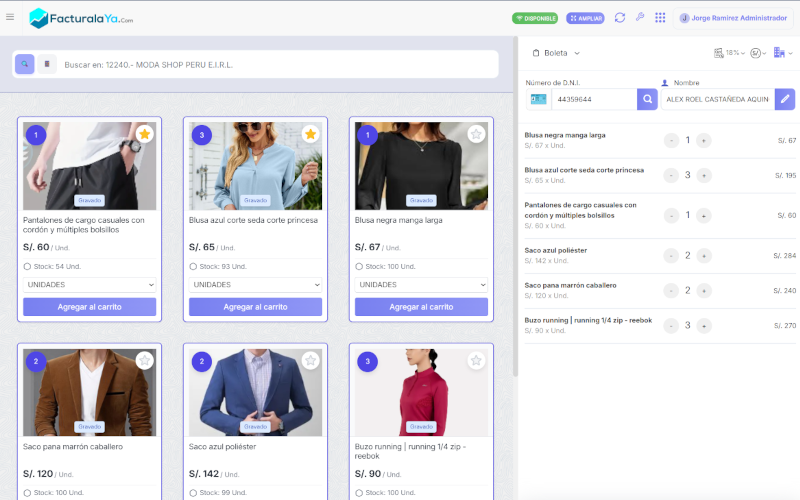Open the 18% tax dropdown
This screenshot has width=800, height=500.
point(730,53)
